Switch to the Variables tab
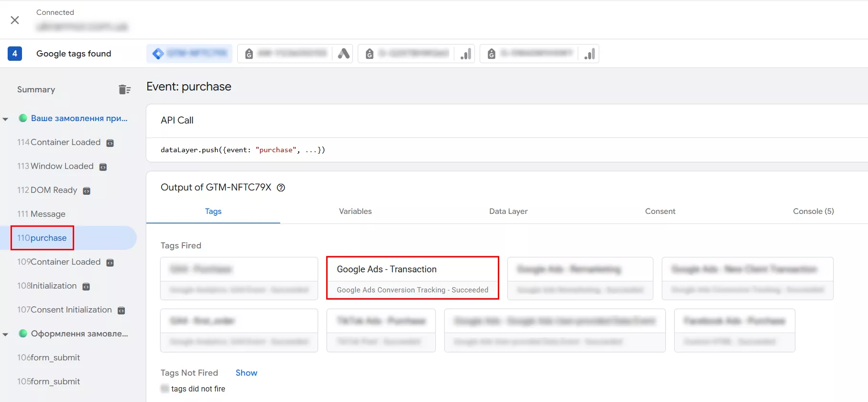The width and height of the screenshot is (868, 402). click(x=355, y=211)
